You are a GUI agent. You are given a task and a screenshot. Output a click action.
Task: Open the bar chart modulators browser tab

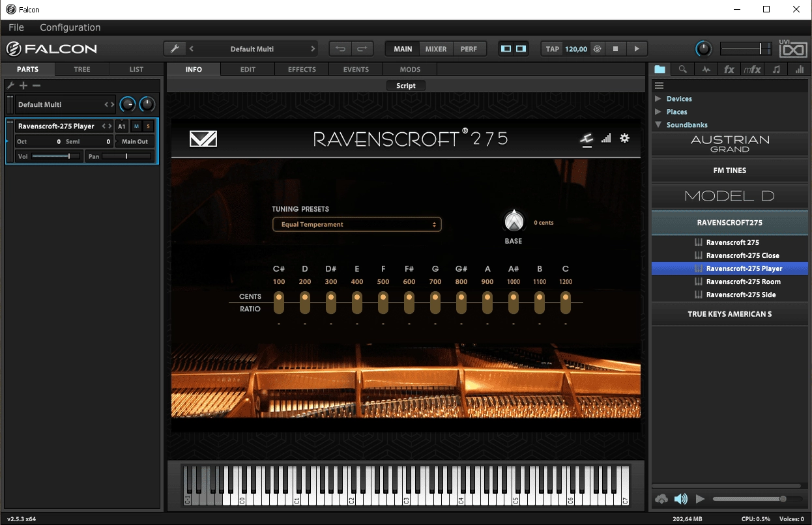coord(799,69)
